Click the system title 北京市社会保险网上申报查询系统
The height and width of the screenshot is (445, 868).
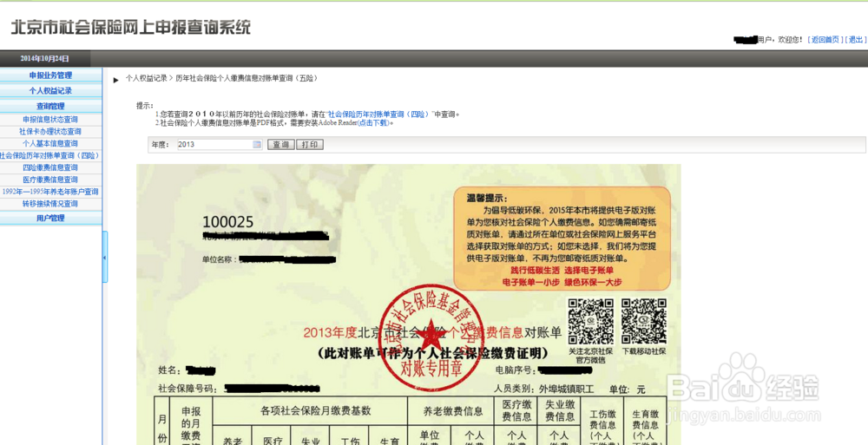pyautogui.click(x=131, y=27)
